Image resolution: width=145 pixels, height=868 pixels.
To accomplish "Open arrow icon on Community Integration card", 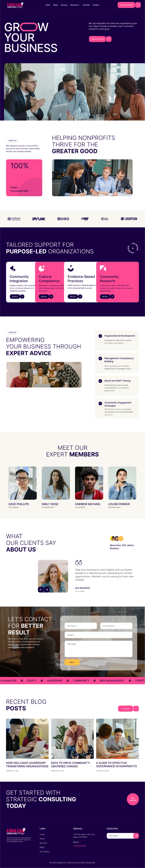I will tap(22, 296).
